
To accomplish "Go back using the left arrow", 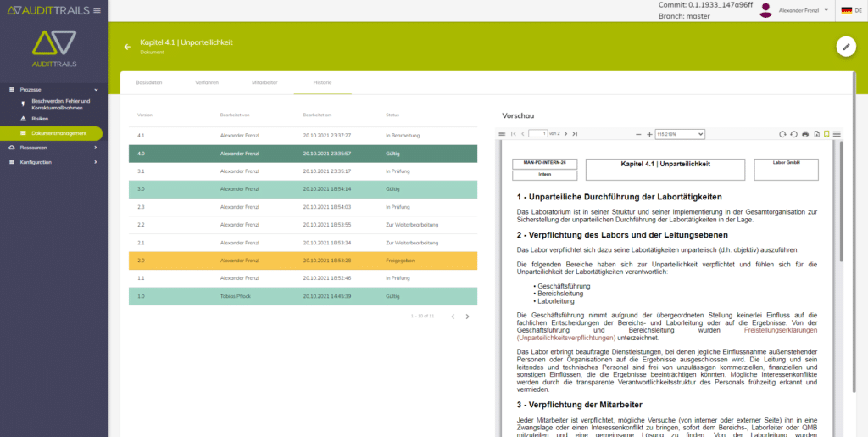I will pyautogui.click(x=127, y=47).
